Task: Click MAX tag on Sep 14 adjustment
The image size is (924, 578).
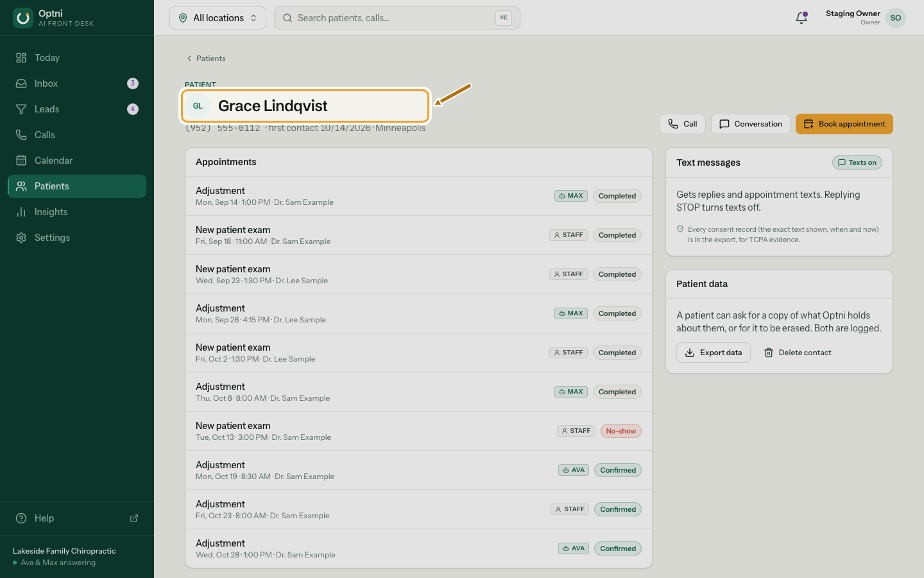Action: [x=571, y=196]
